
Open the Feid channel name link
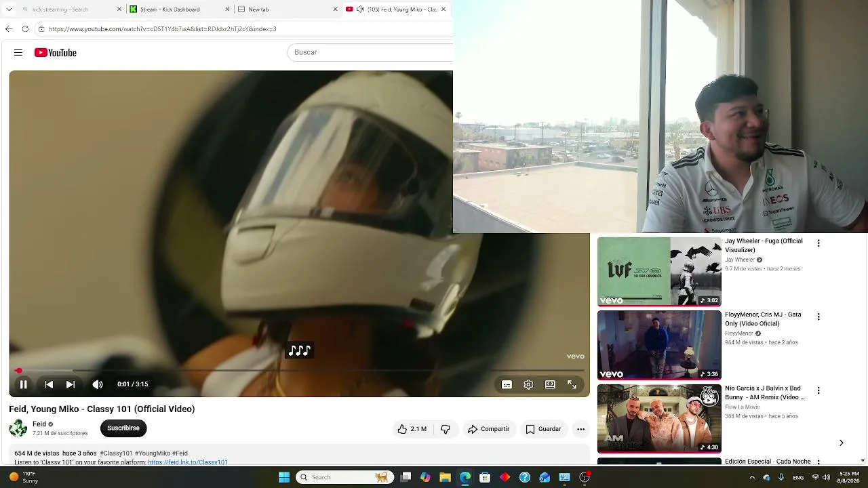[39, 424]
